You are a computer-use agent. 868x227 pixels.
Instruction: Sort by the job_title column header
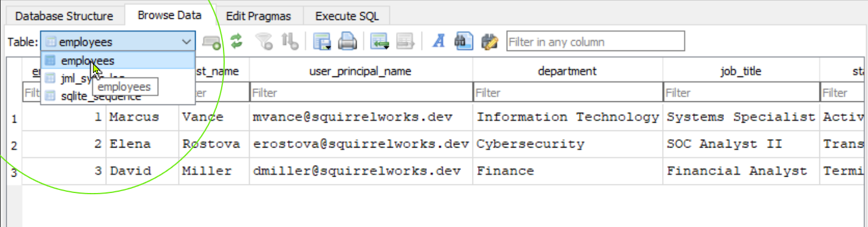[741, 71]
